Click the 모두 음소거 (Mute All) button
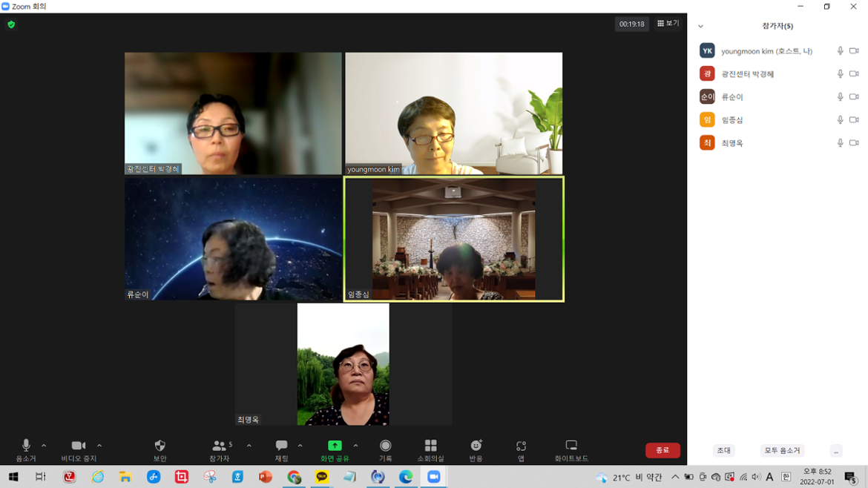868x488 pixels. point(782,450)
